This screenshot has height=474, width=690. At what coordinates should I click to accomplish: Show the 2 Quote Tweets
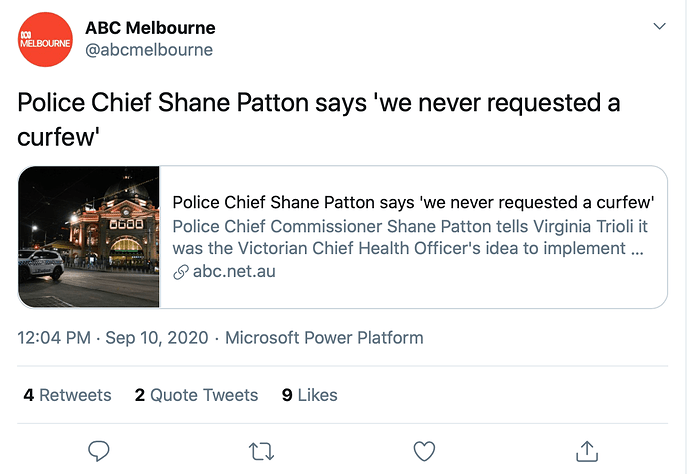[196, 395]
